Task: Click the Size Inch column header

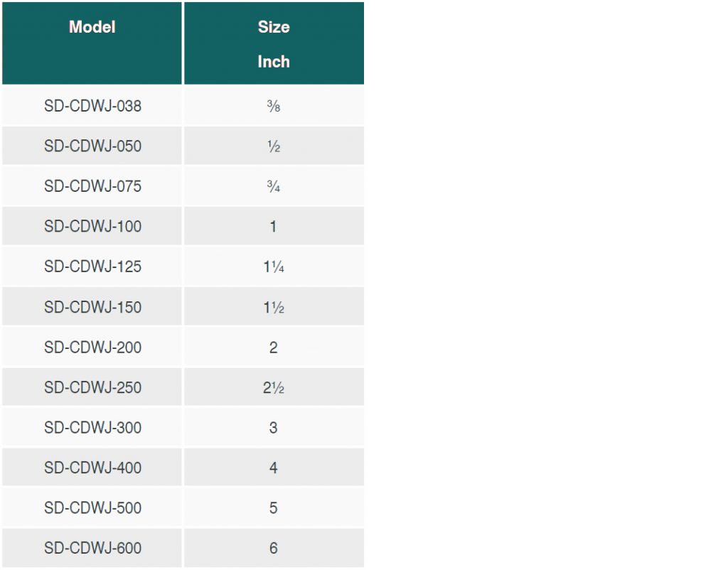Action: coord(274,43)
